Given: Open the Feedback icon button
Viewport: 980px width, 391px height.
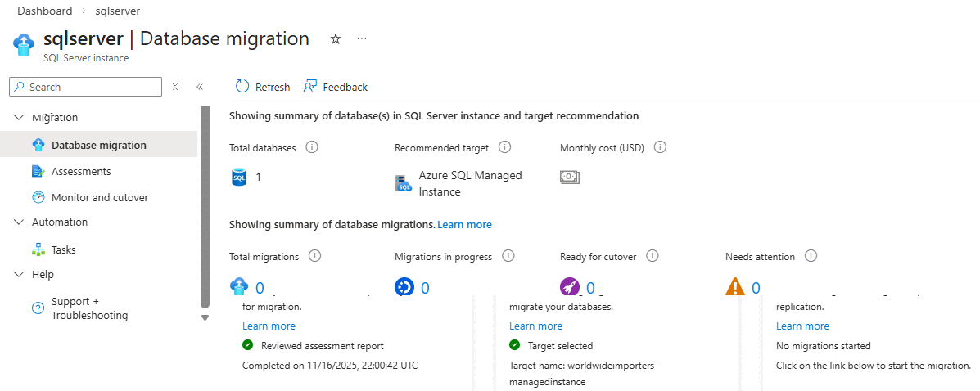Looking at the screenshot, I should pos(310,87).
